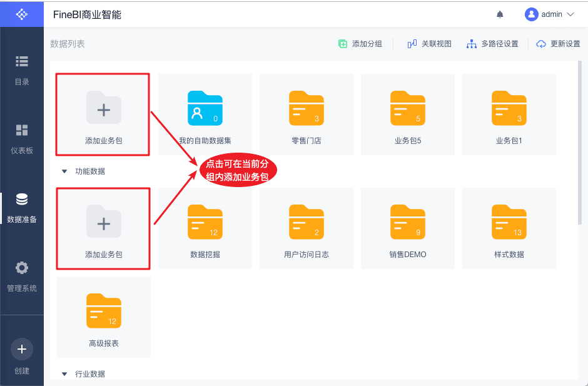Click the admin user avatar icon

pos(531,14)
